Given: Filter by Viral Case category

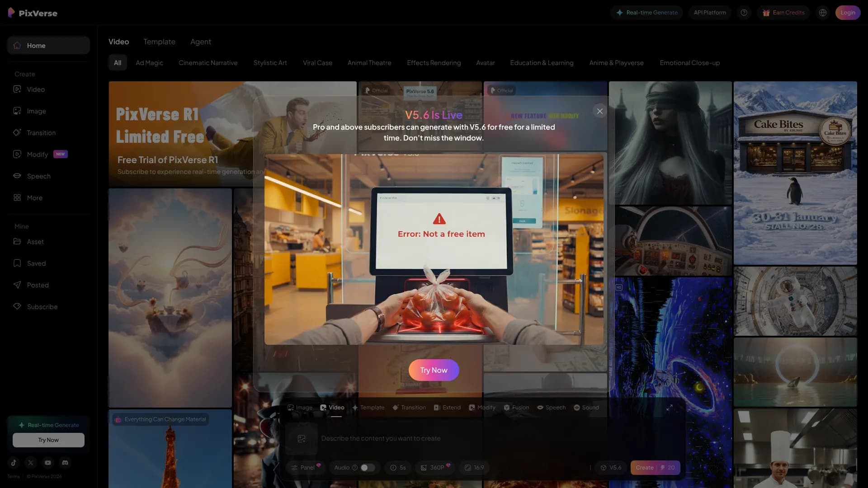Looking at the screenshot, I should 317,63.
